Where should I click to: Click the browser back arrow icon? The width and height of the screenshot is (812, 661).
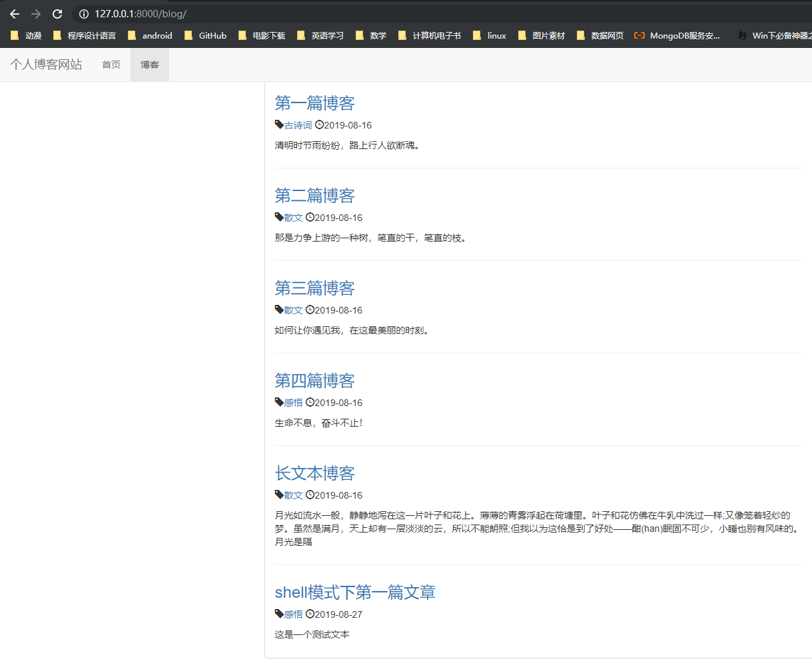click(14, 13)
